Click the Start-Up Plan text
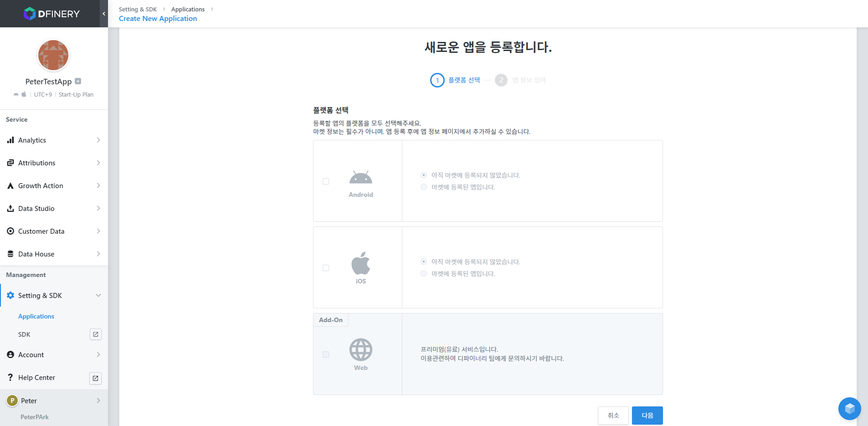The width and height of the screenshot is (868, 426). pos(76,94)
